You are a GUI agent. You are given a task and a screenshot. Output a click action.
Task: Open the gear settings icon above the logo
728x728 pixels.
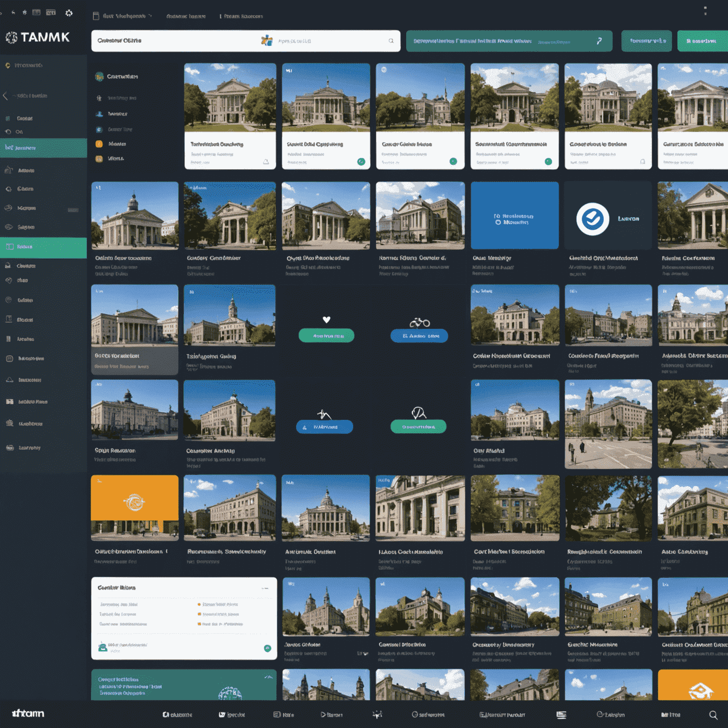pyautogui.click(x=69, y=13)
